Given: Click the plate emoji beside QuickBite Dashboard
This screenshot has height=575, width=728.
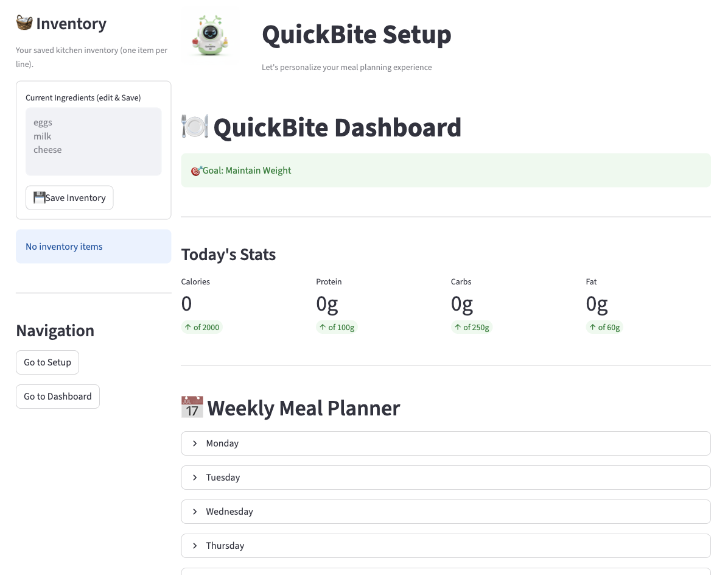Looking at the screenshot, I should point(195,126).
